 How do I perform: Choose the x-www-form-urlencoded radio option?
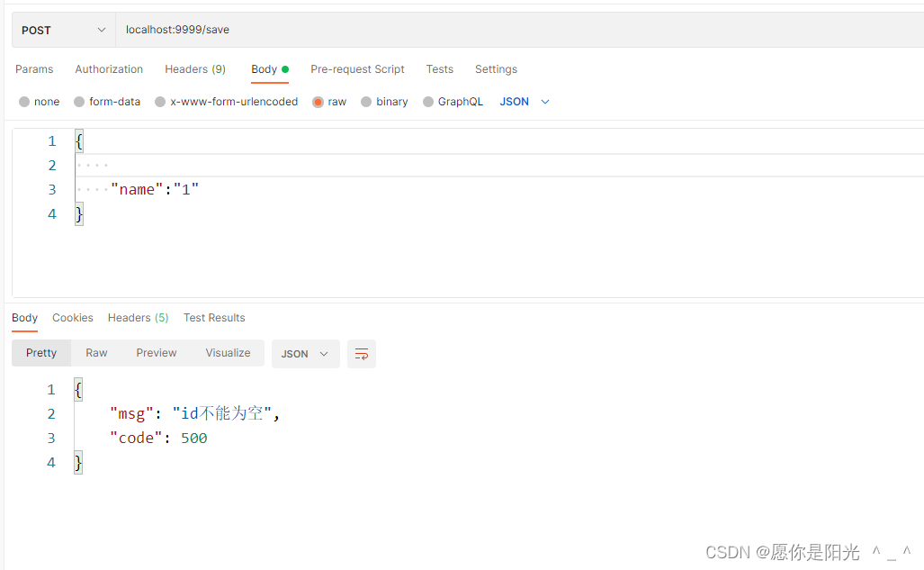coord(159,102)
